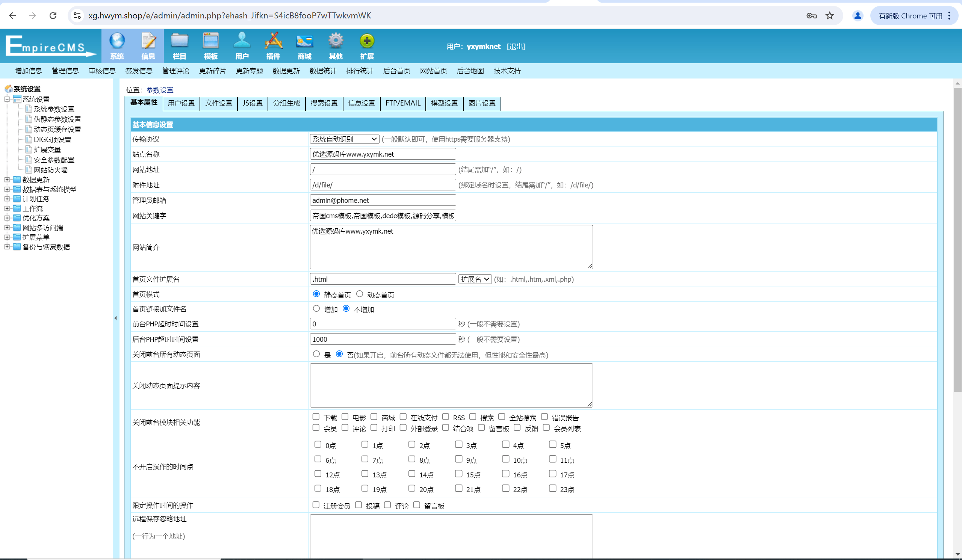Expand the 优化方案 tree node
The height and width of the screenshot is (560, 962).
tap(7, 218)
